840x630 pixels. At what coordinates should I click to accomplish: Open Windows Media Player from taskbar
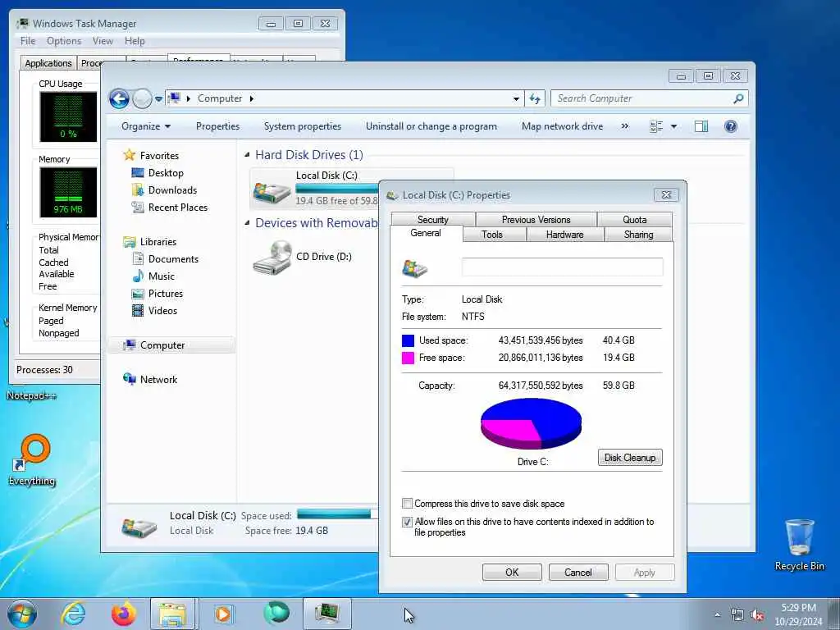pyautogui.click(x=223, y=614)
